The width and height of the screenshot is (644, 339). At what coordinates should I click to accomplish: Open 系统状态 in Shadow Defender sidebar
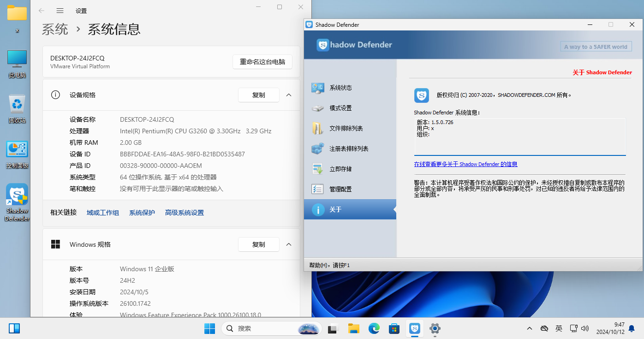click(350, 88)
